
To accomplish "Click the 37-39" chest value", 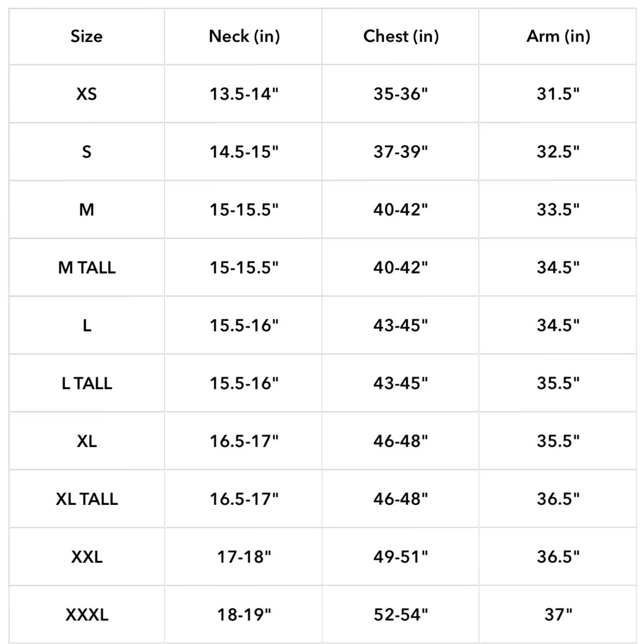I will (x=401, y=152).
